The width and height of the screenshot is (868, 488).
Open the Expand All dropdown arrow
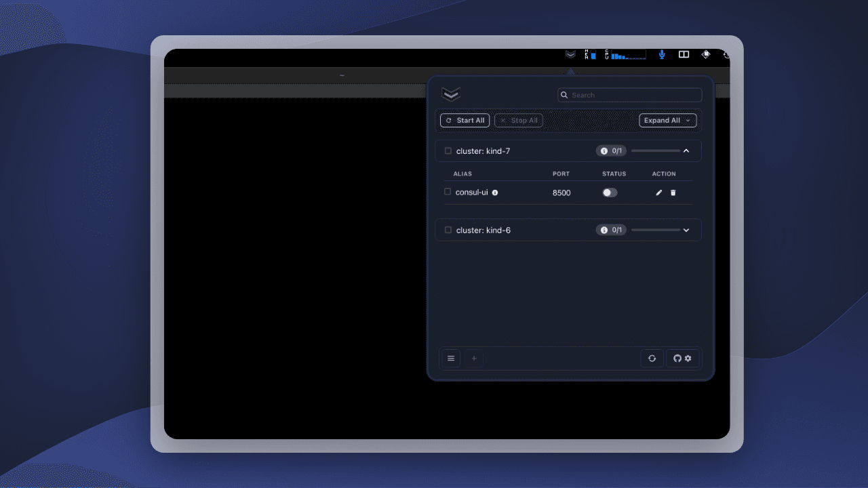[x=688, y=120]
